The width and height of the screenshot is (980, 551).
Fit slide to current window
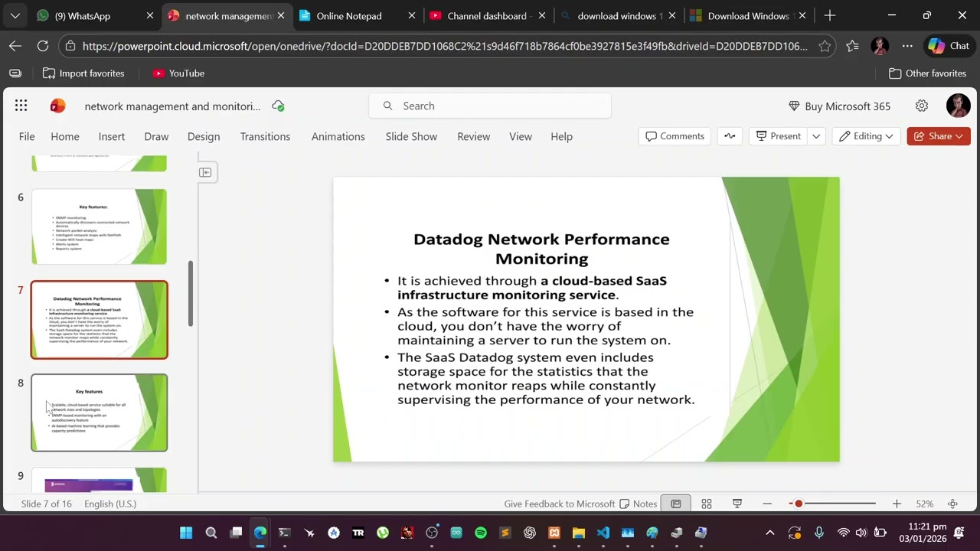[953, 504]
